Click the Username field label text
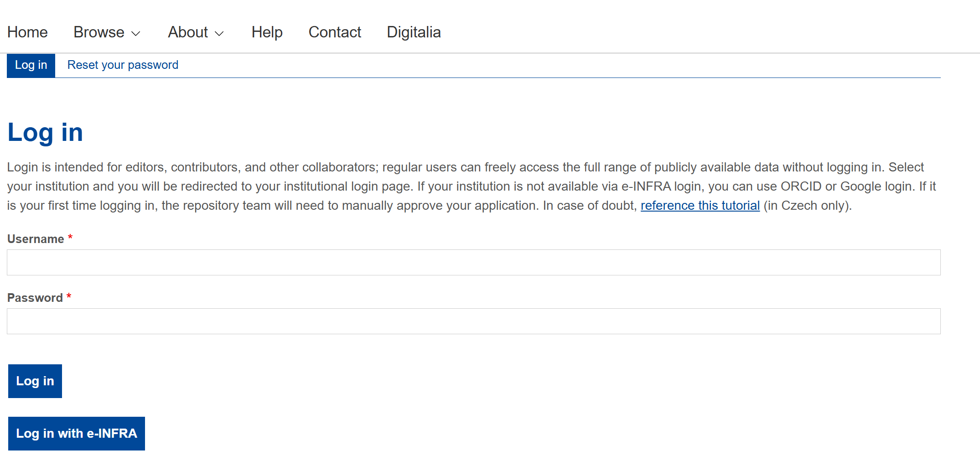980x466 pixels. [35, 238]
